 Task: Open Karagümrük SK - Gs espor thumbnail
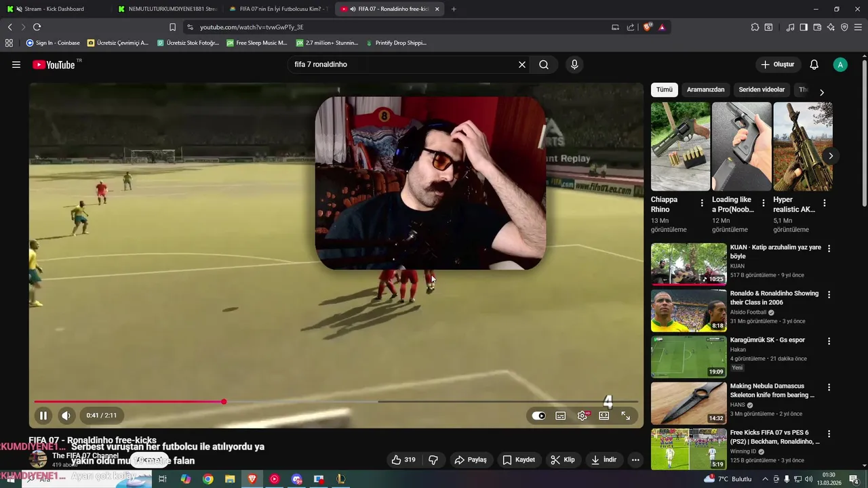pyautogui.click(x=688, y=357)
